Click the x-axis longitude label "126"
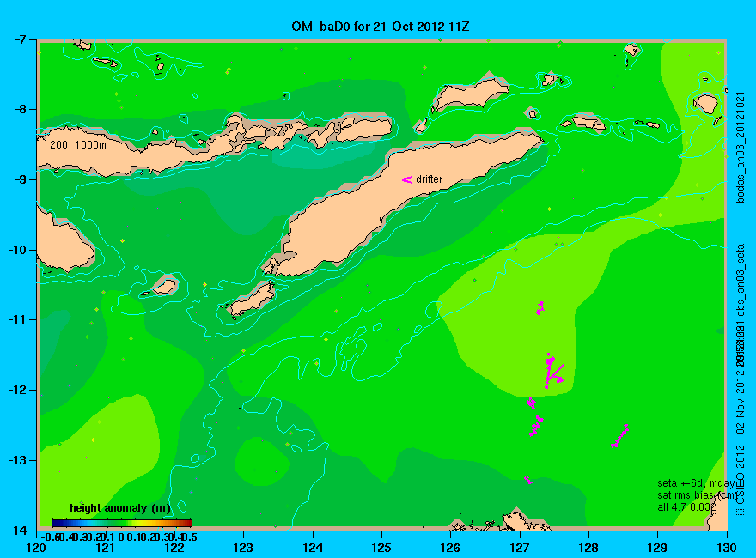756x558 pixels. pos(451,548)
